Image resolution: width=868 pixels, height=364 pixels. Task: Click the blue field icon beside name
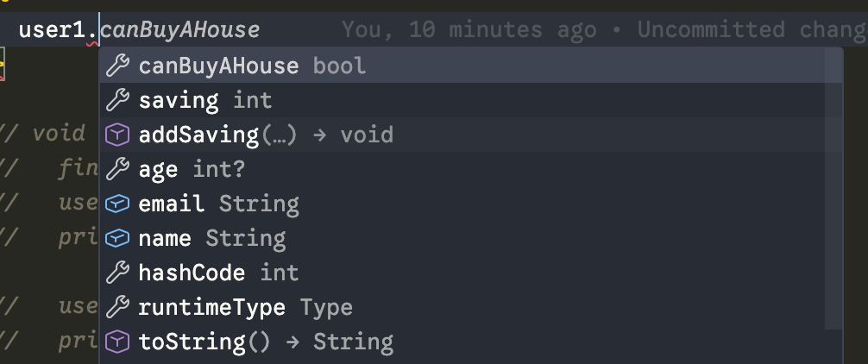(116, 238)
